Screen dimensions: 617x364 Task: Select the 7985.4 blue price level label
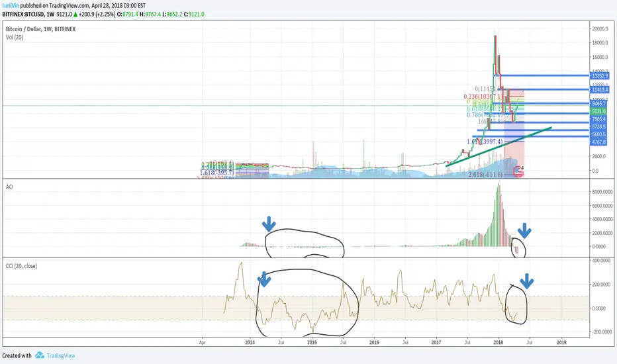click(x=598, y=119)
